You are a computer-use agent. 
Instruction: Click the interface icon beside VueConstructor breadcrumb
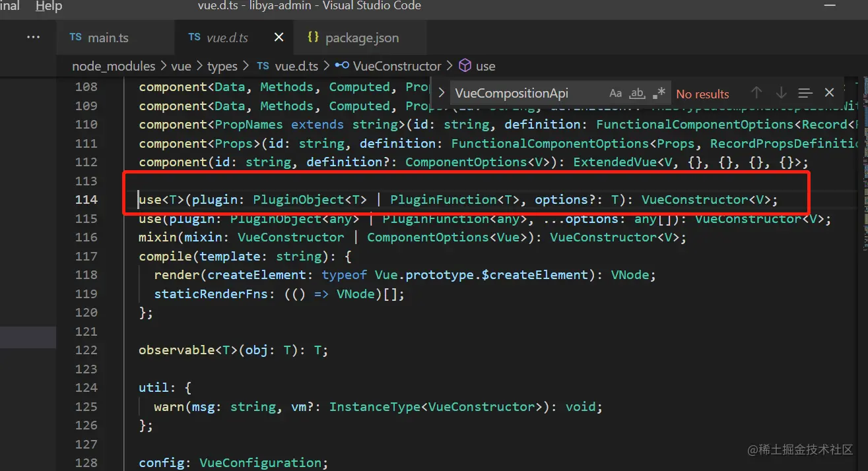[342, 66]
